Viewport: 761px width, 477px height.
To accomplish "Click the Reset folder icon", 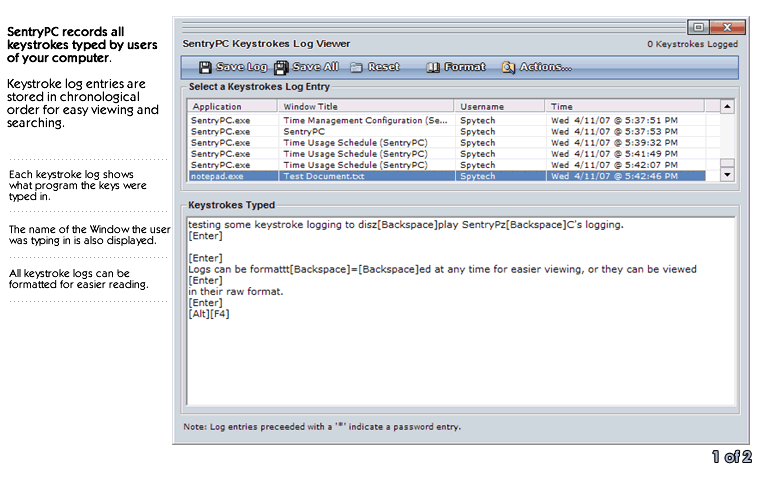I will pos(356,67).
